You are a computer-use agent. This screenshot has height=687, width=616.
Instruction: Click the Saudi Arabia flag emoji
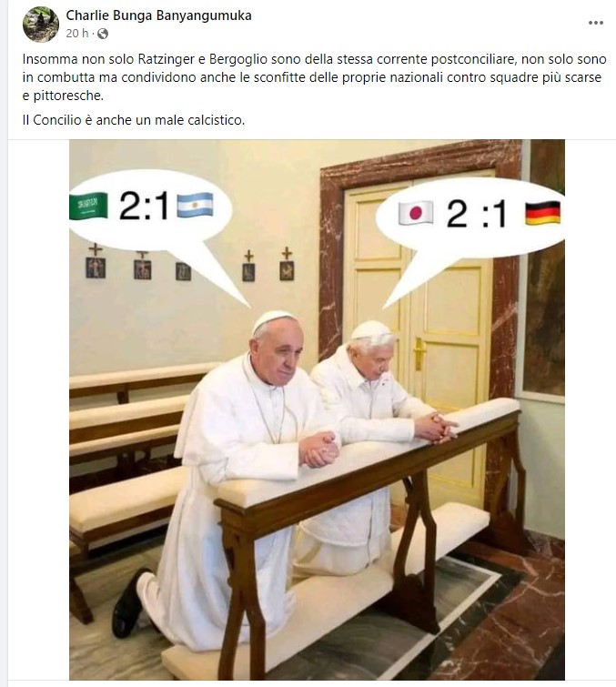88,206
